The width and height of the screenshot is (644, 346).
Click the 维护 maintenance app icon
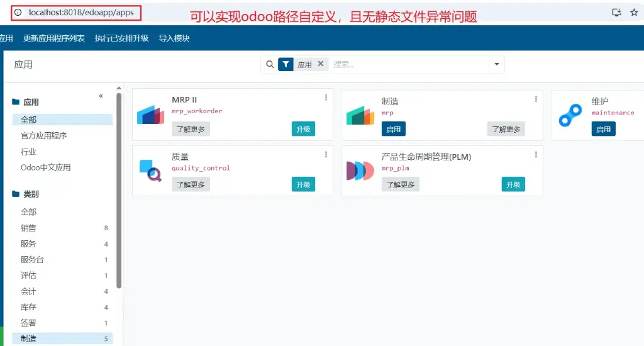click(570, 116)
